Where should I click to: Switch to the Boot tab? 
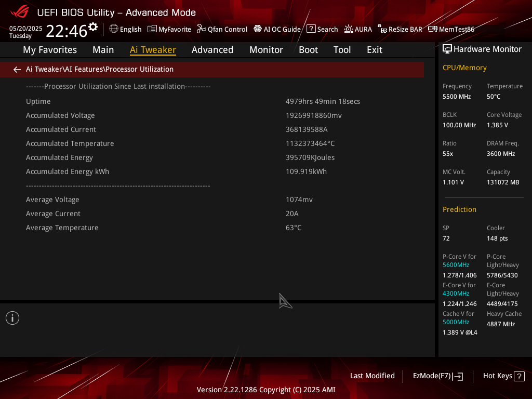tap(309, 50)
